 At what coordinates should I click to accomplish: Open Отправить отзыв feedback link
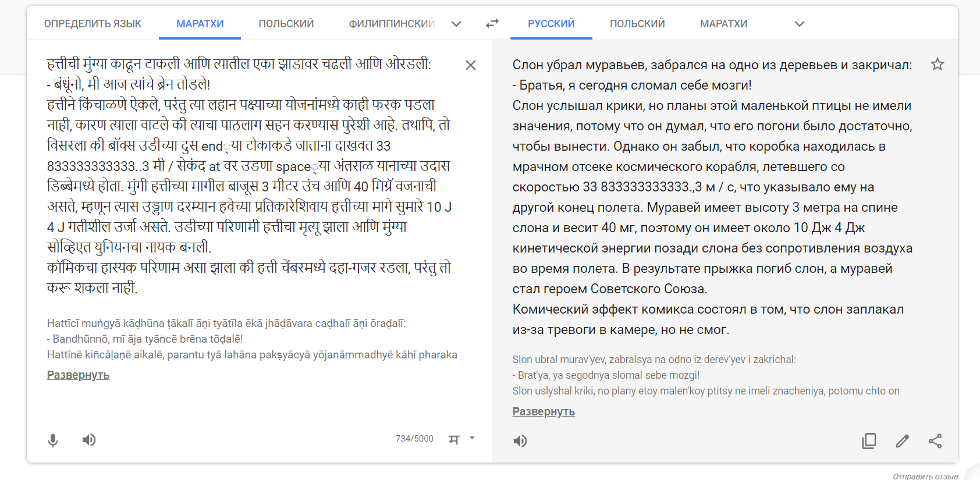pyautogui.click(x=925, y=477)
